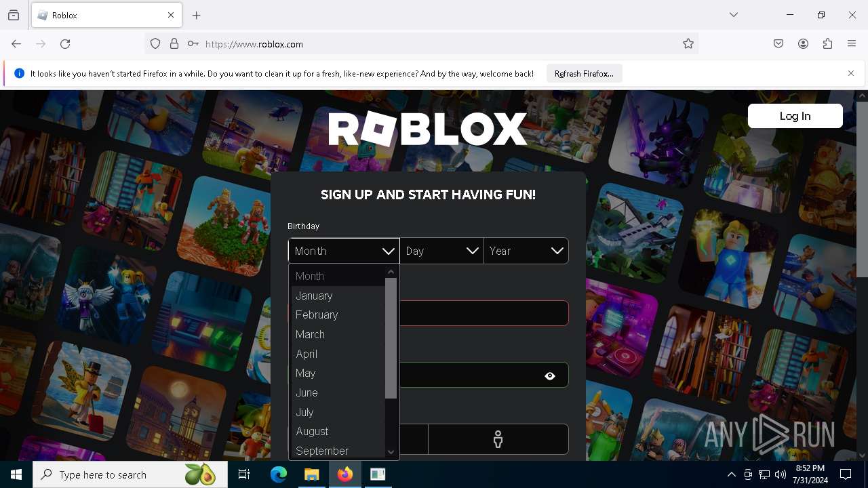Bookmark this page with the star
The height and width of the screenshot is (488, 868).
pyautogui.click(x=688, y=44)
